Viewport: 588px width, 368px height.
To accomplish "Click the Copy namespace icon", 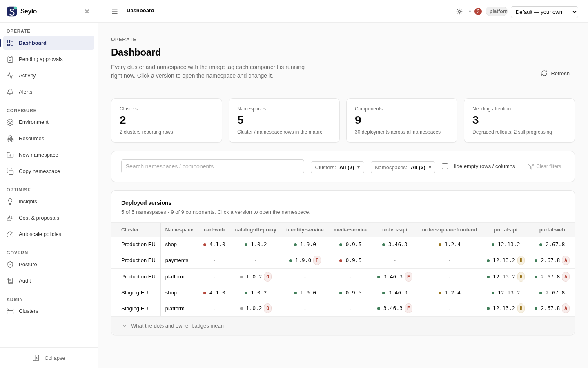I will [10, 171].
